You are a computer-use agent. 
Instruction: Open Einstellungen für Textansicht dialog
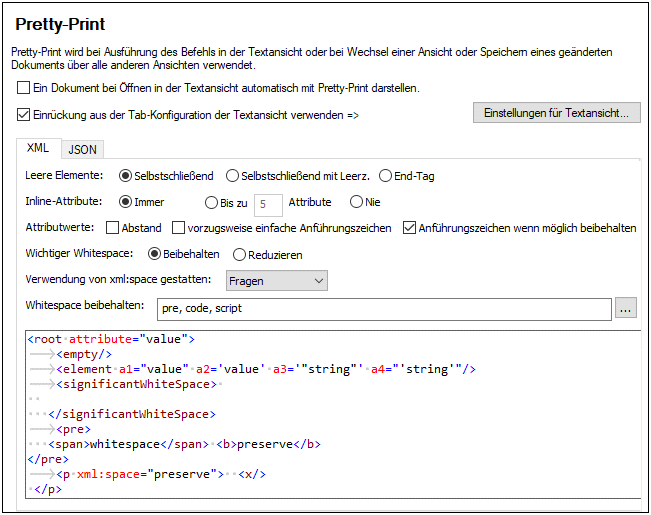[556, 113]
